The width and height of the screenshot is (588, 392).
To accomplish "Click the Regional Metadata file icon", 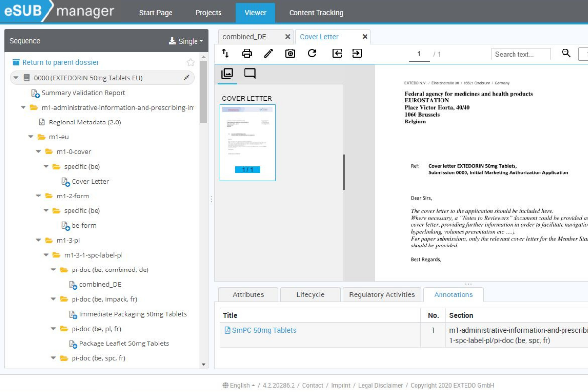I will pyautogui.click(x=42, y=122).
